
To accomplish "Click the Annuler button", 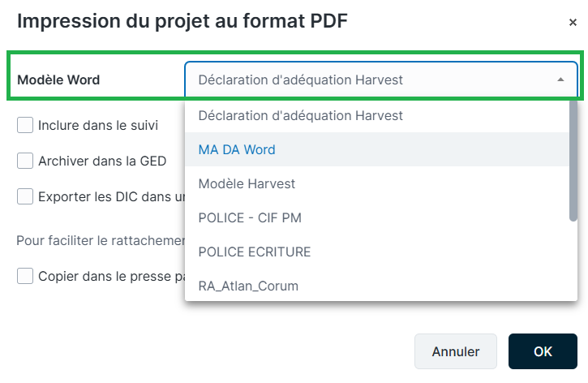I will [x=456, y=351].
